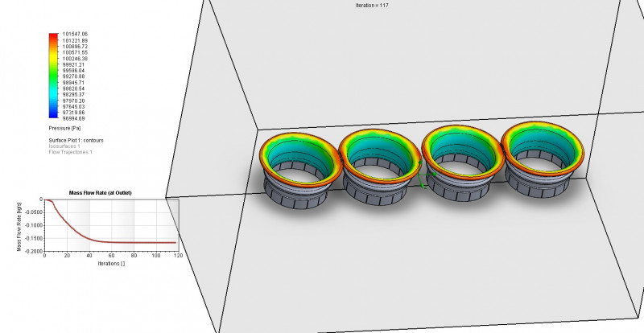Click the green middle of pressure color bar
The height and width of the screenshot is (333, 644).
(54, 78)
